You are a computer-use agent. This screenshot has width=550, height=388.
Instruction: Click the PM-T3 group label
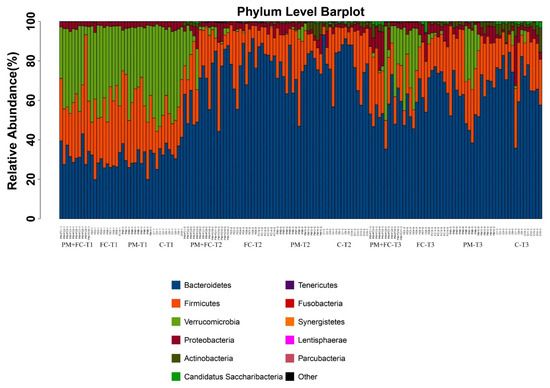coord(473,245)
